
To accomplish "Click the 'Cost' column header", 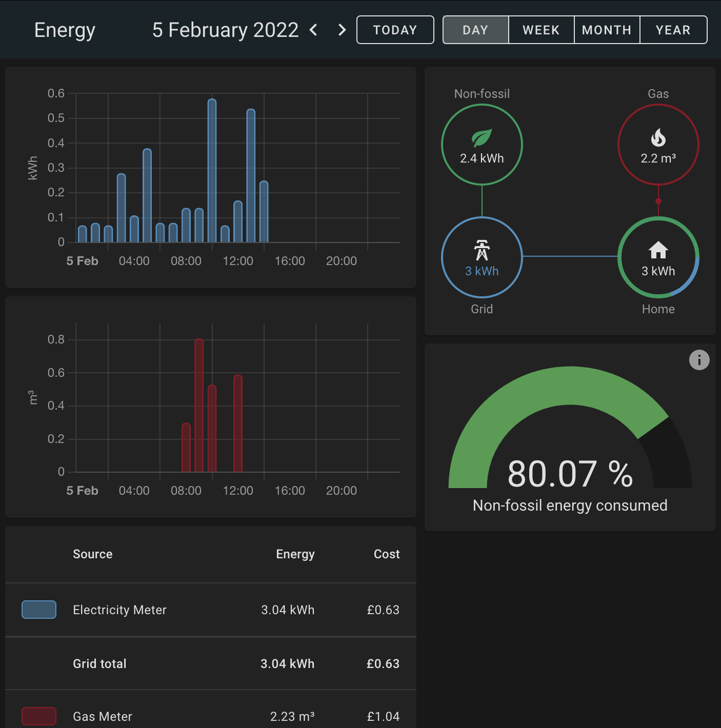I will tap(387, 554).
